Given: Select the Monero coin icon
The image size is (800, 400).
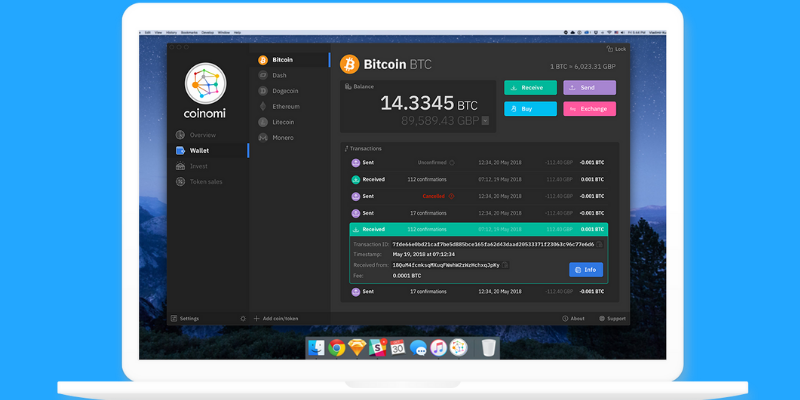Looking at the screenshot, I should point(263,138).
